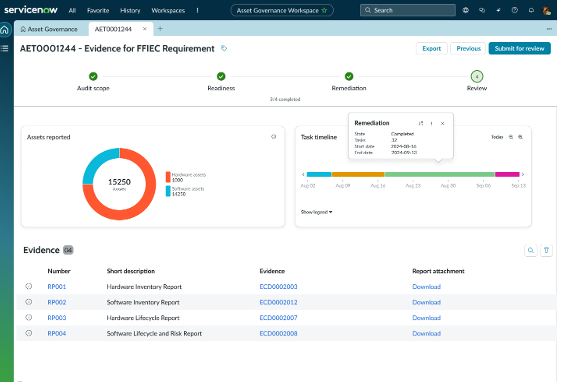Image resolution: width=562 pixels, height=382 pixels.
Task: Download the Software Inventory Report attachment
Action: (427, 302)
